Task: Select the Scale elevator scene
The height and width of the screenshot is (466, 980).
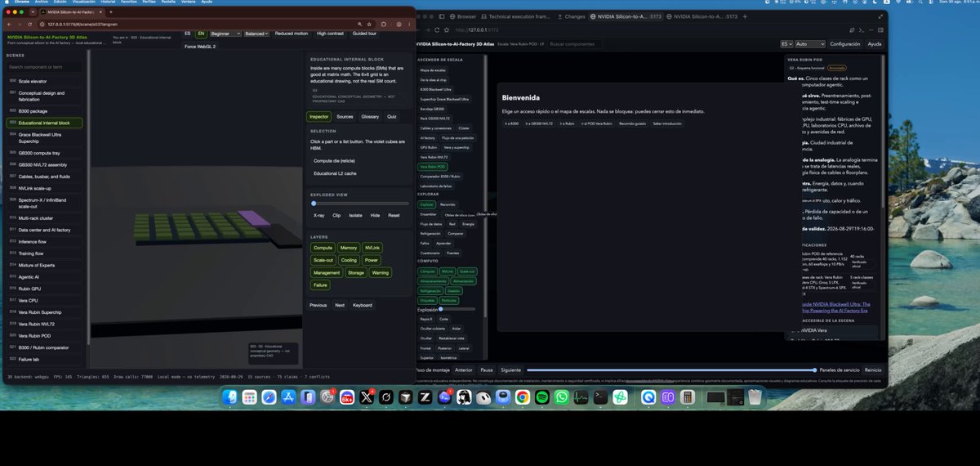Action: coord(42,82)
